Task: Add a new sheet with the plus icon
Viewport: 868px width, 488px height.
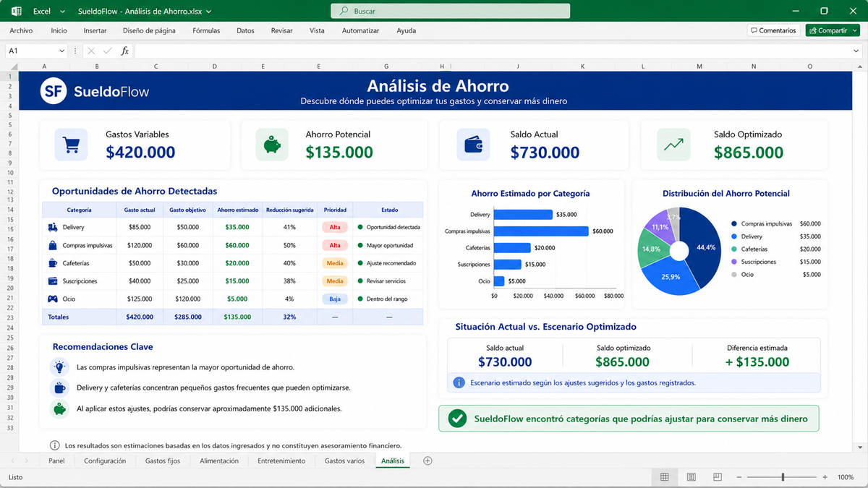Action: click(x=427, y=461)
